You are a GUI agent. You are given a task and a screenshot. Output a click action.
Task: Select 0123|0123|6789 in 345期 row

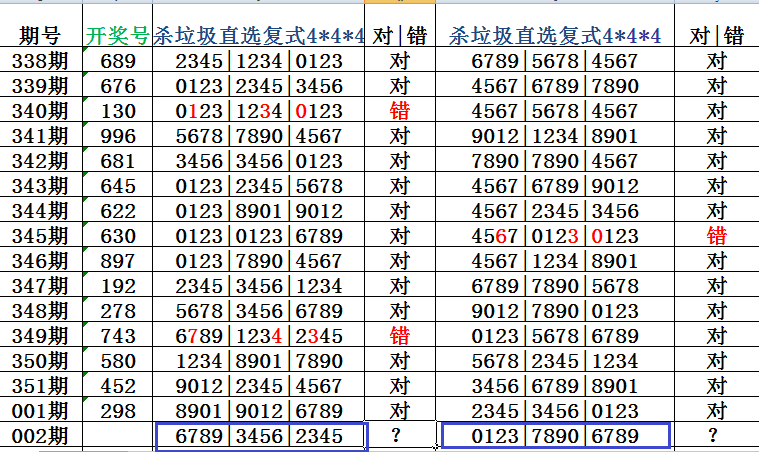pos(258,235)
